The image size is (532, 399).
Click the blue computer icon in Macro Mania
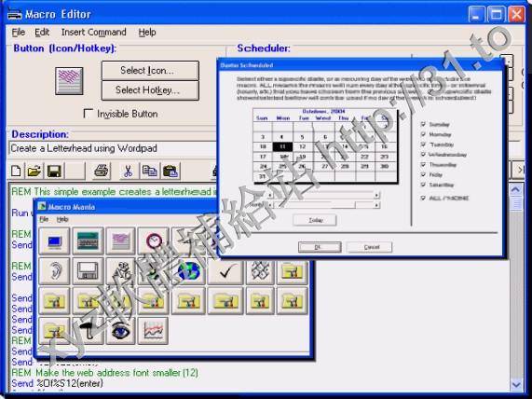pos(54,241)
